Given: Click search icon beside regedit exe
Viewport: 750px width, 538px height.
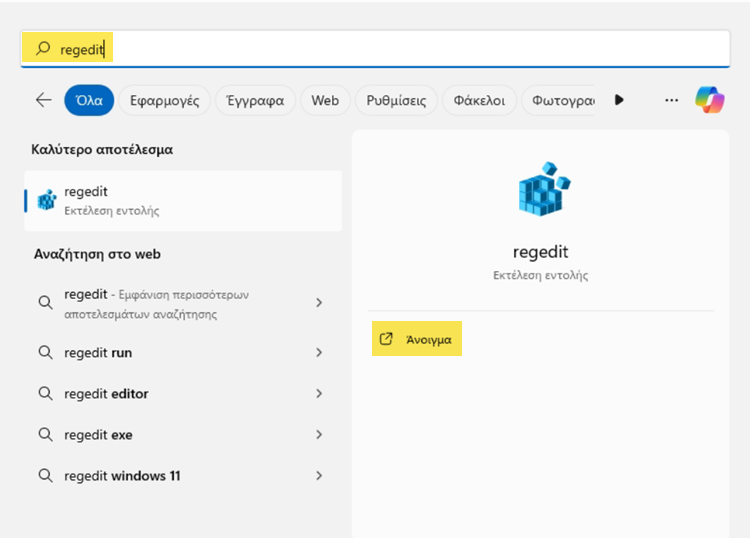Looking at the screenshot, I should 45,435.
